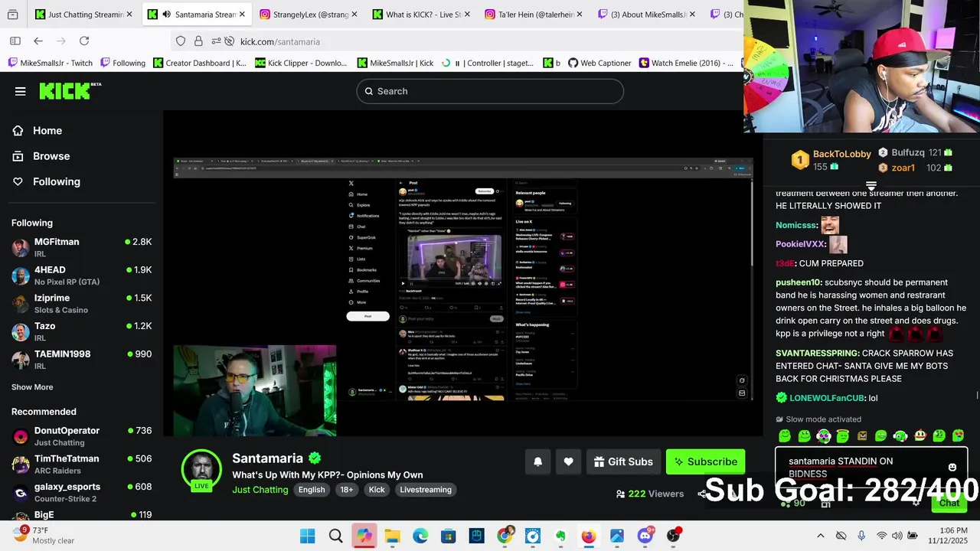The width and height of the screenshot is (980, 551).
Task: Open 'Creator Dashboard' bookmark
Action: (200, 63)
